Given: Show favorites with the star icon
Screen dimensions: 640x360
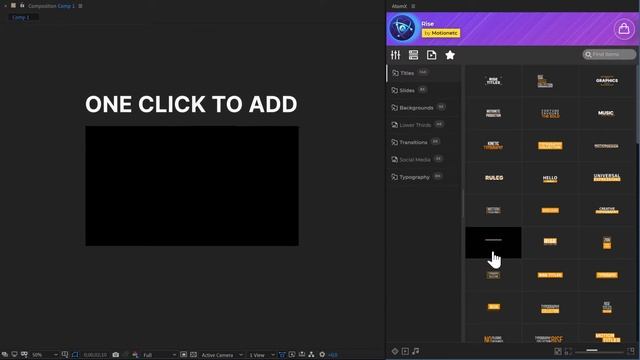Looking at the screenshot, I should click(x=450, y=55).
